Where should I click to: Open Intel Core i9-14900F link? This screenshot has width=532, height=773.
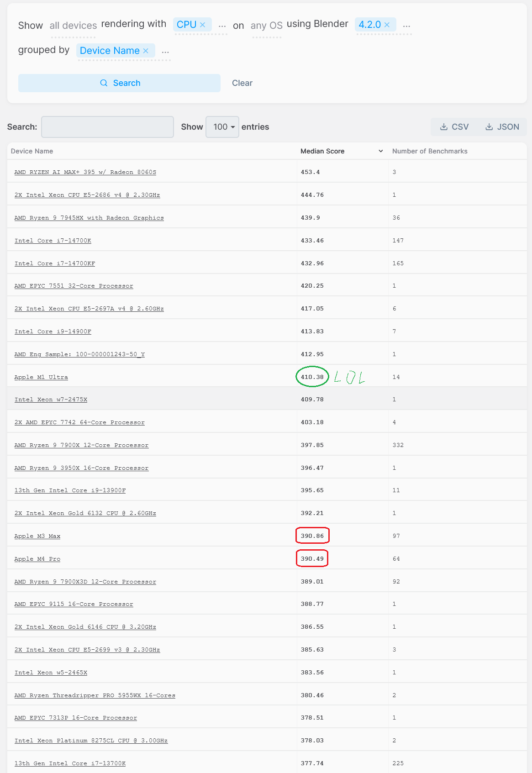53,331
